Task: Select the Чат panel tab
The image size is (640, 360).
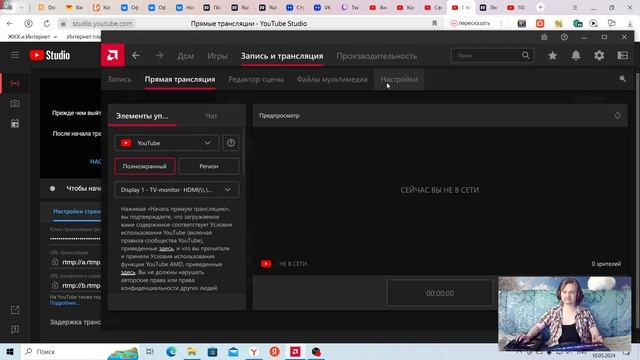Action: pos(211,116)
